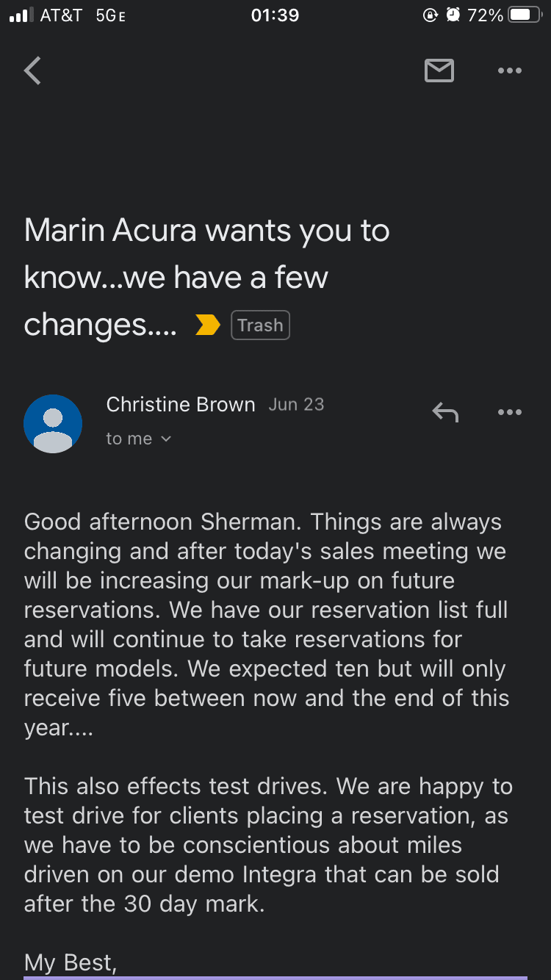Tap the "Good afternoon Sherman" paragraph
The width and height of the screenshot is (551, 980).
266,624
